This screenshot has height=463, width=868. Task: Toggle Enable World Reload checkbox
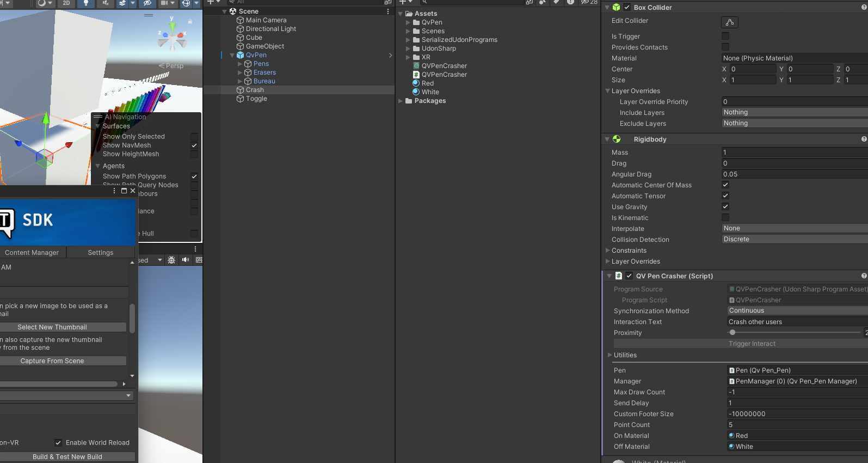coord(58,443)
